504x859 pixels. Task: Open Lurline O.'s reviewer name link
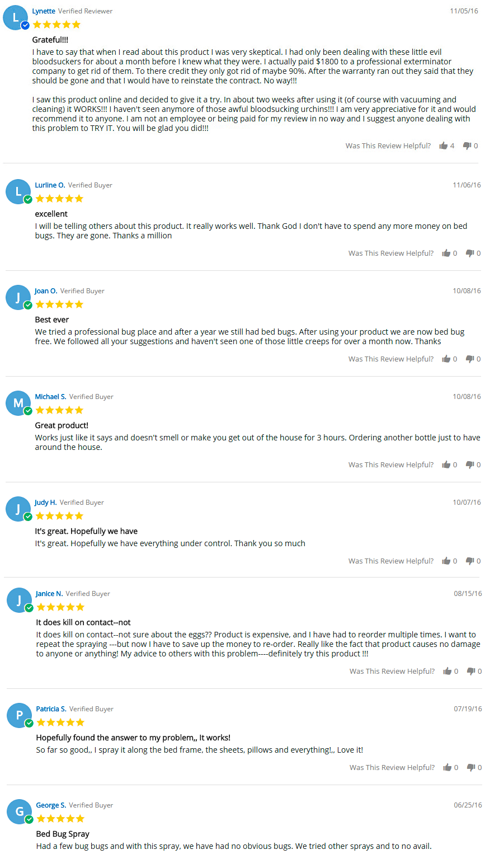(50, 185)
